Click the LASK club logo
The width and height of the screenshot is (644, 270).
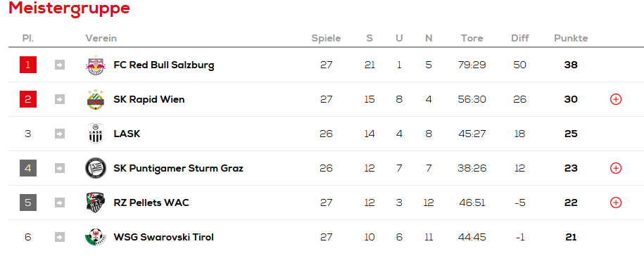[96, 134]
